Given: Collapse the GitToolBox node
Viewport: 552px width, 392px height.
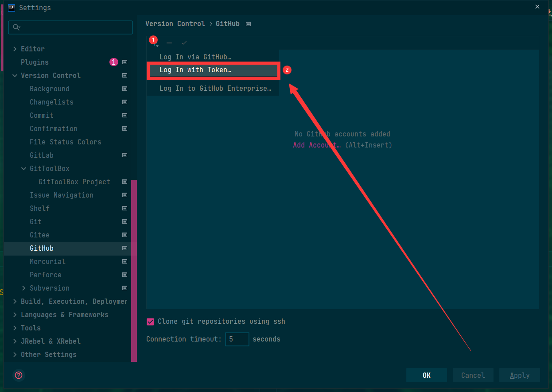Looking at the screenshot, I should 24,168.
